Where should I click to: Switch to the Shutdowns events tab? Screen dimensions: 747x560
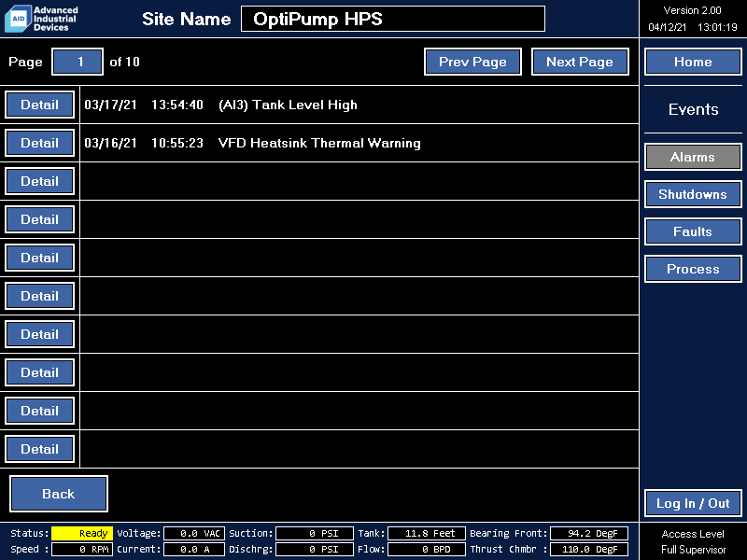tap(693, 194)
